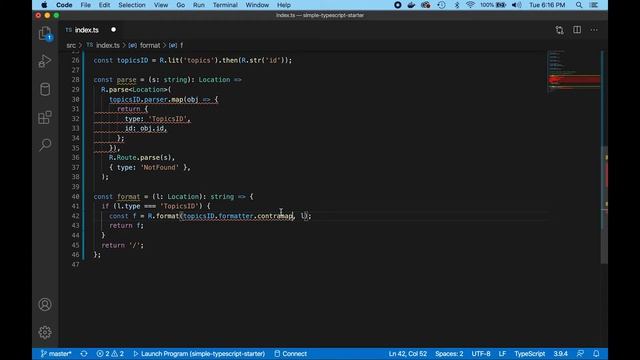Split the editor to the right
Image resolution: width=640 pixels, height=360 pixels.
click(x=577, y=30)
